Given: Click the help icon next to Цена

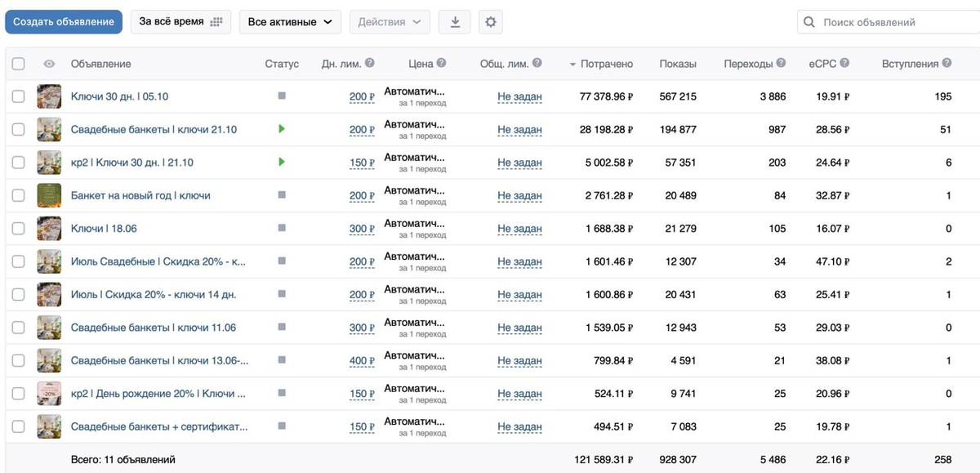Looking at the screenshot, I should 442,63.
